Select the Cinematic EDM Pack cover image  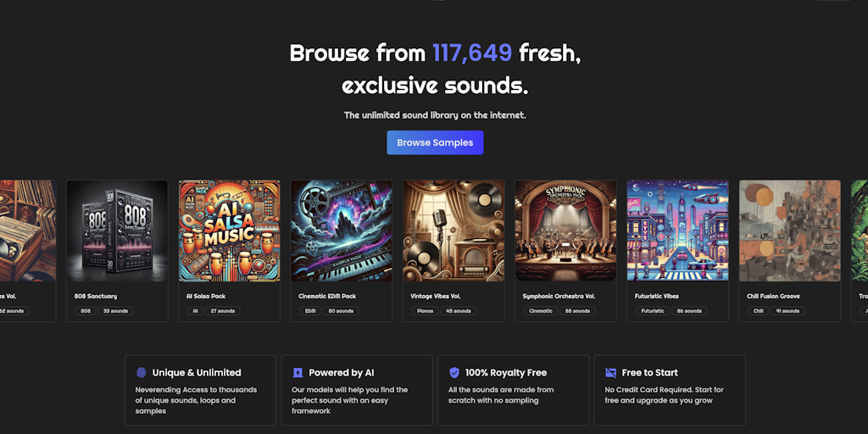click(342, 231)
